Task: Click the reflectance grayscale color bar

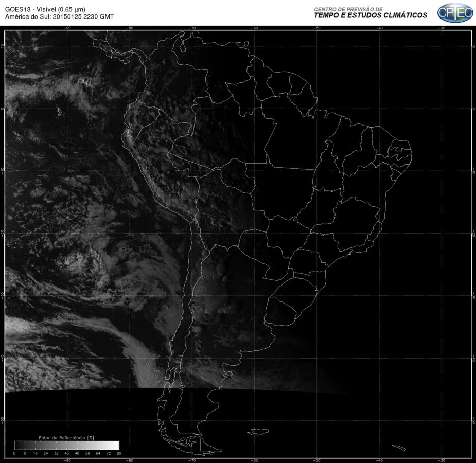Action: click(67, 445)
